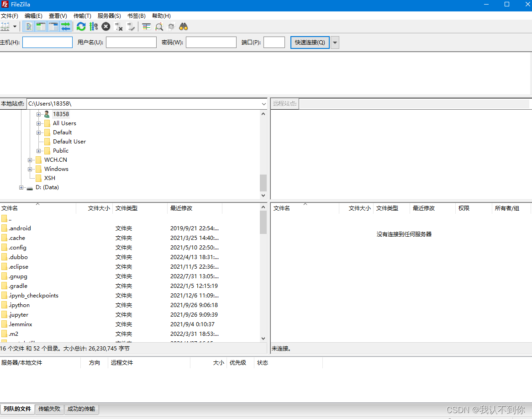The image size is (532, 419).
Task: Sort local files by 最近修改 column
Action: [x=195, y=208]
